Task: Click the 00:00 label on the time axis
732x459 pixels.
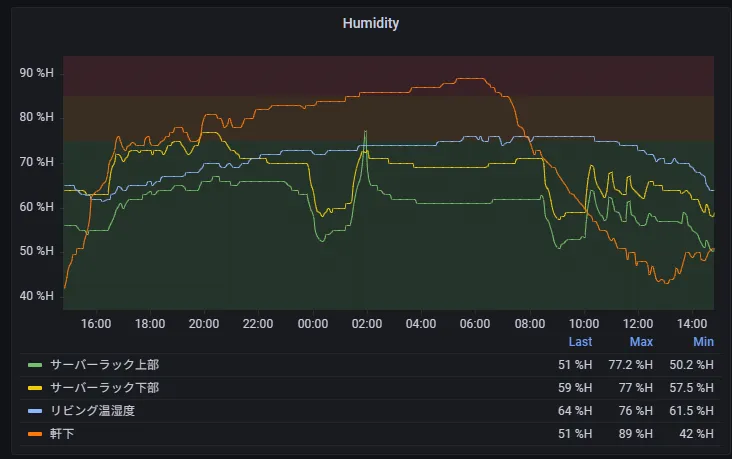Action: point(313,324)
